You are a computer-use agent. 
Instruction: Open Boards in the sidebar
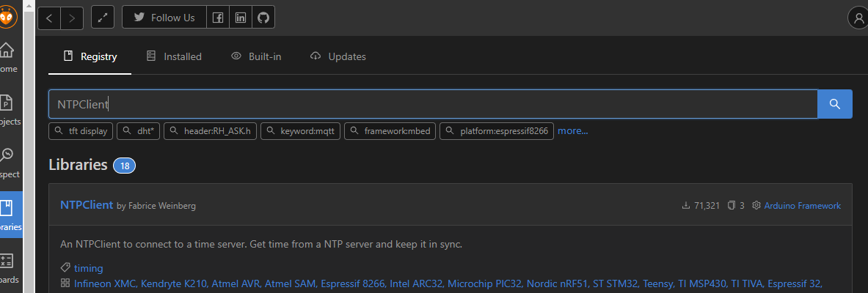8,268
